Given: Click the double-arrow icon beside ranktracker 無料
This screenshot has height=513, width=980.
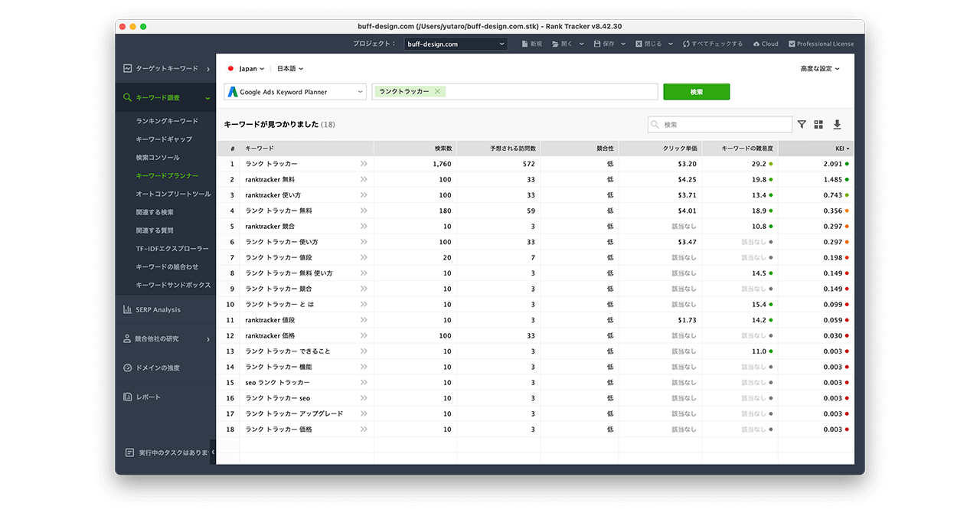Looking at the screenshot, I should pyautogui.click(x=364, y=179).
